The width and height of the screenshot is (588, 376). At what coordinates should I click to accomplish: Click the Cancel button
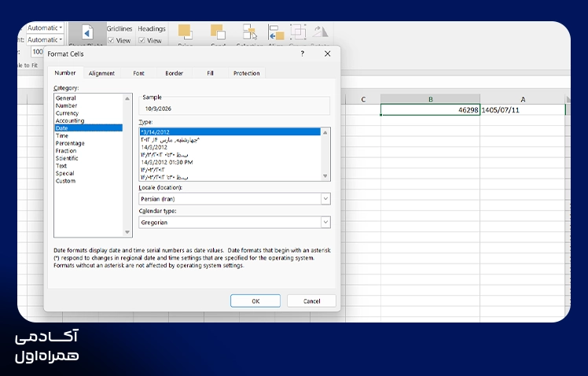311,301
